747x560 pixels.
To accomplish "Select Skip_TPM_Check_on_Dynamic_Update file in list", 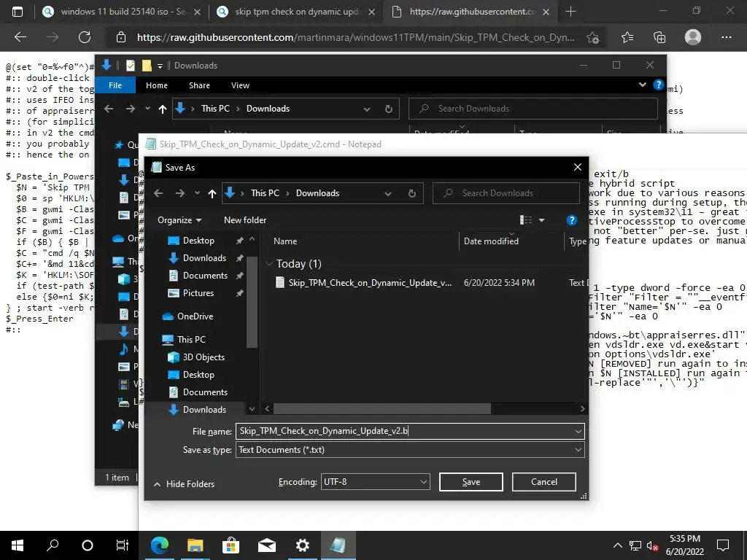I will pyautogui.click(x=370, y=283).
